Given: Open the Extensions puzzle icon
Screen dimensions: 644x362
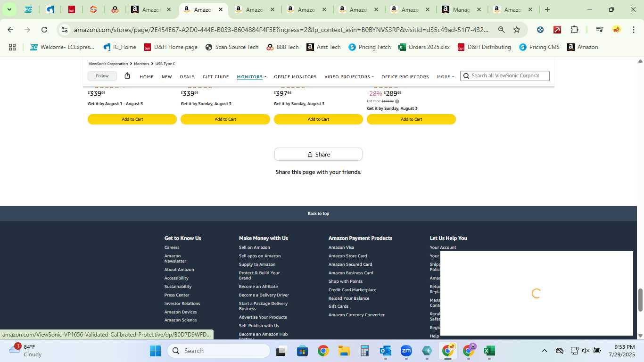Looking at the screenshot, I should click(574, 30).
